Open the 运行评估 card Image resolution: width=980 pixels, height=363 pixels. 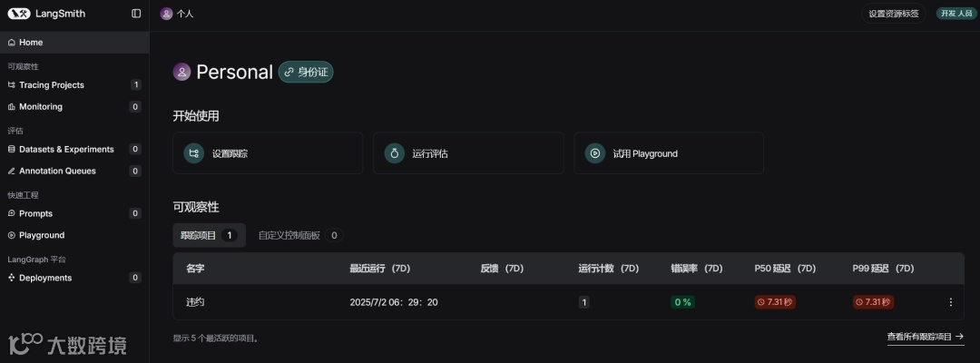pyautogui.click(x=468, y=153)
